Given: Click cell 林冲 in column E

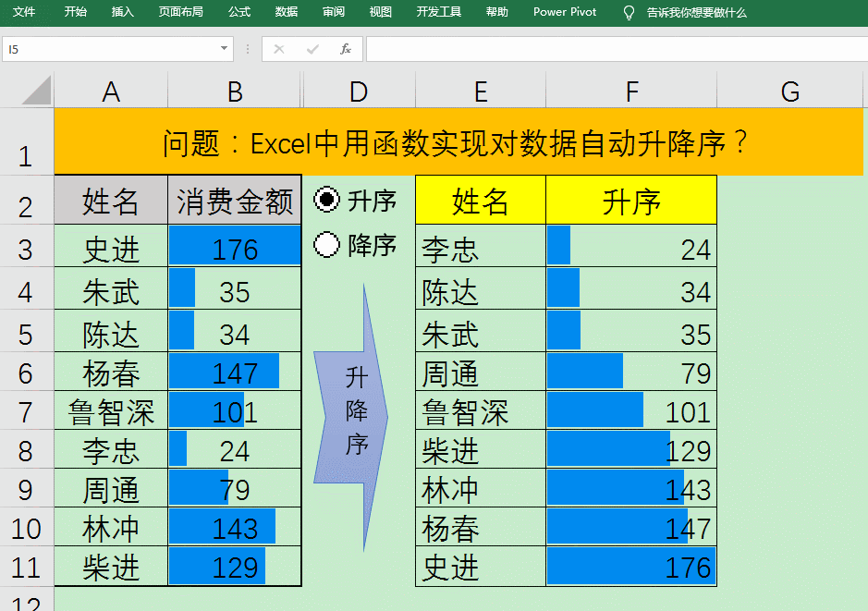Looking at the screenshot, I should pos(481,488).
